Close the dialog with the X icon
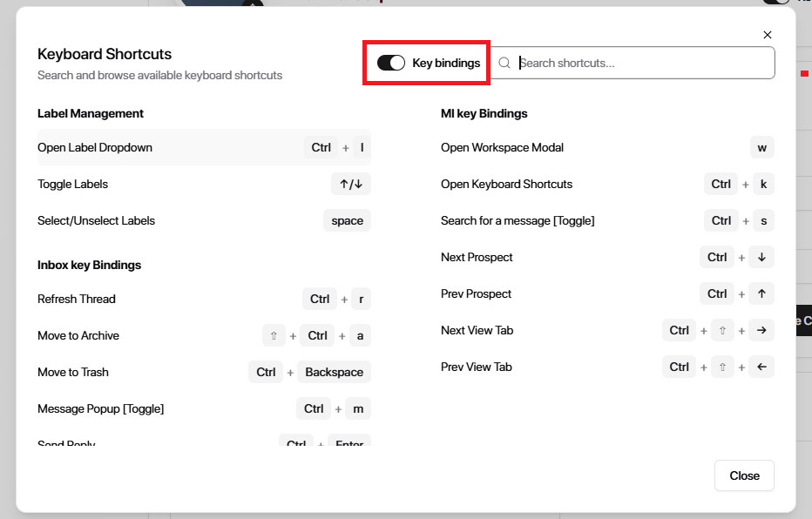 coord(768,35)
